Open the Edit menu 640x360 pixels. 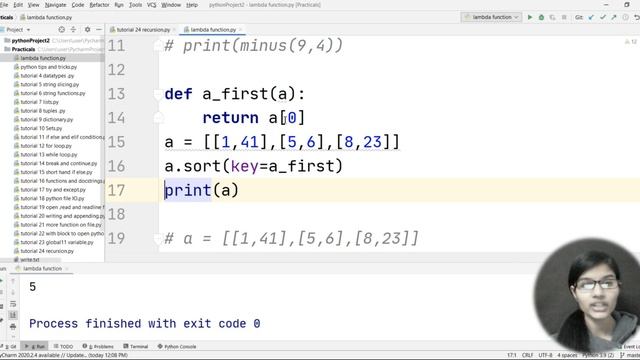coord(18,5)
